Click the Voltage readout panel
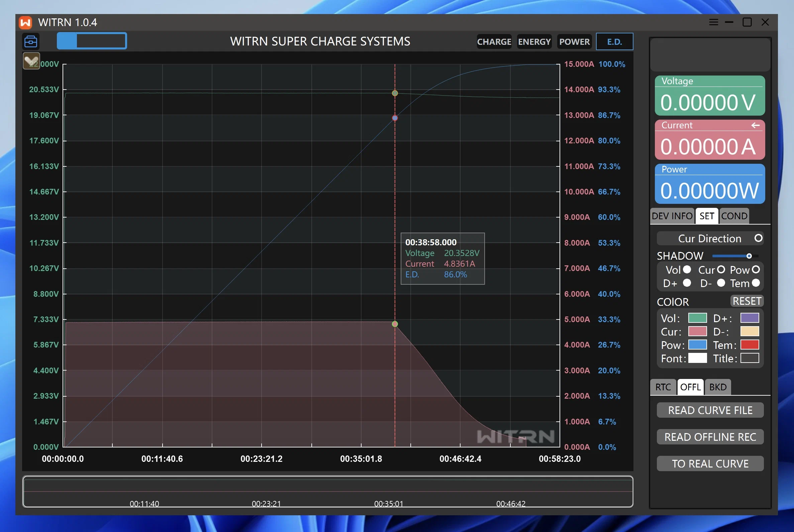The width and height of the screenshot is (794, 532). (x=710, y=96)
